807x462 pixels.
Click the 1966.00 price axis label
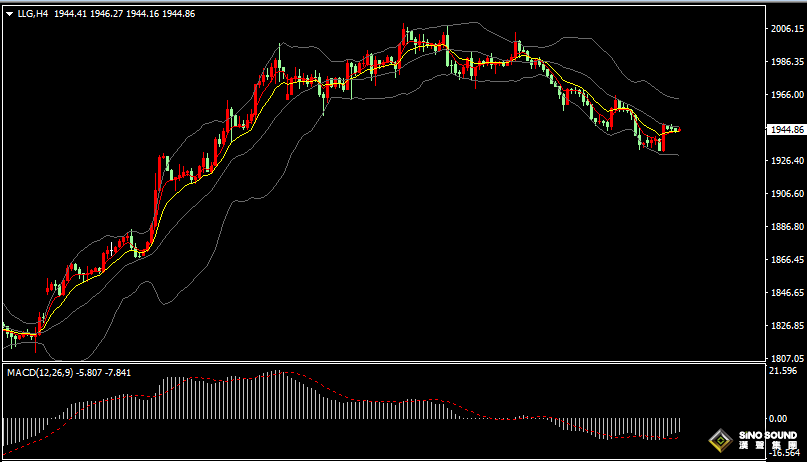[786, 95]
